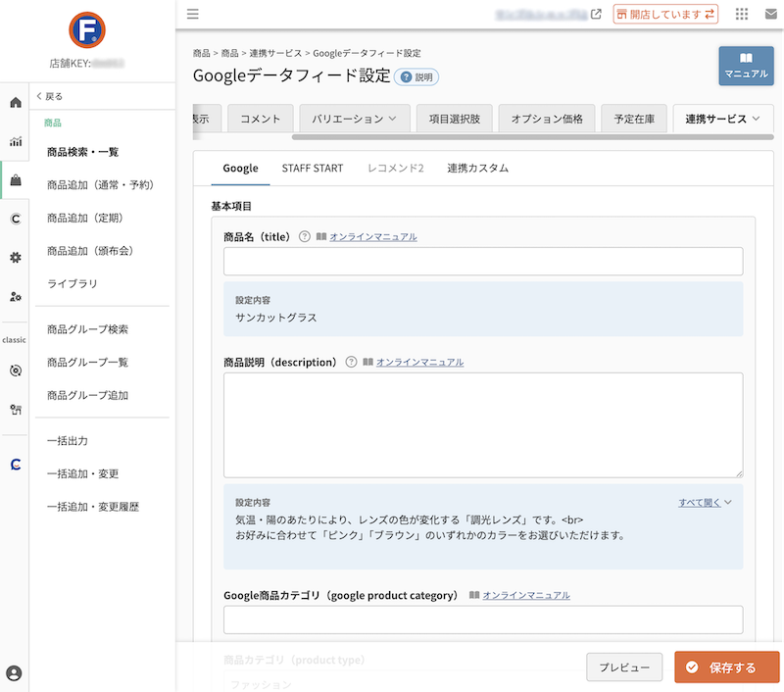Open 一括出力 menu item
The height and width of the screenshot is (692, 784).
click(68, 440)
